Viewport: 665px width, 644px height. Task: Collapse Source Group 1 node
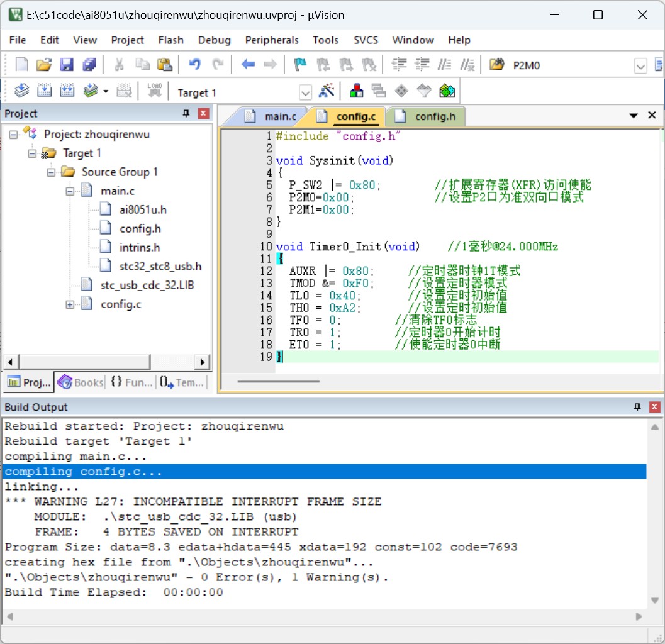tap(51, 172)
